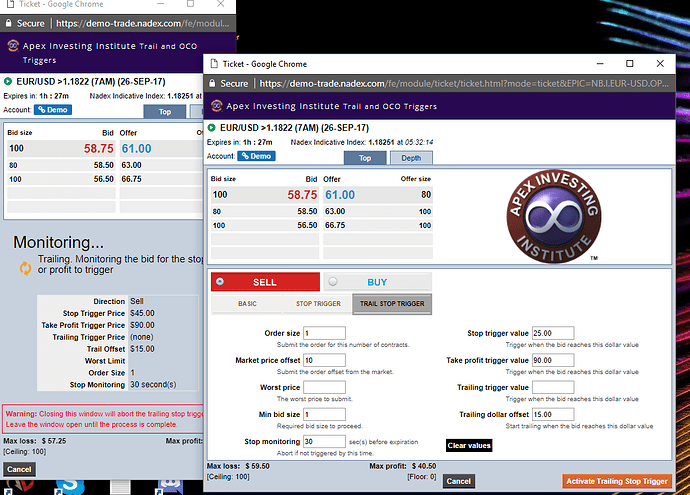The image size is (690, 495).
Task: Click the Take profit trigger value field
Action: 553,360
